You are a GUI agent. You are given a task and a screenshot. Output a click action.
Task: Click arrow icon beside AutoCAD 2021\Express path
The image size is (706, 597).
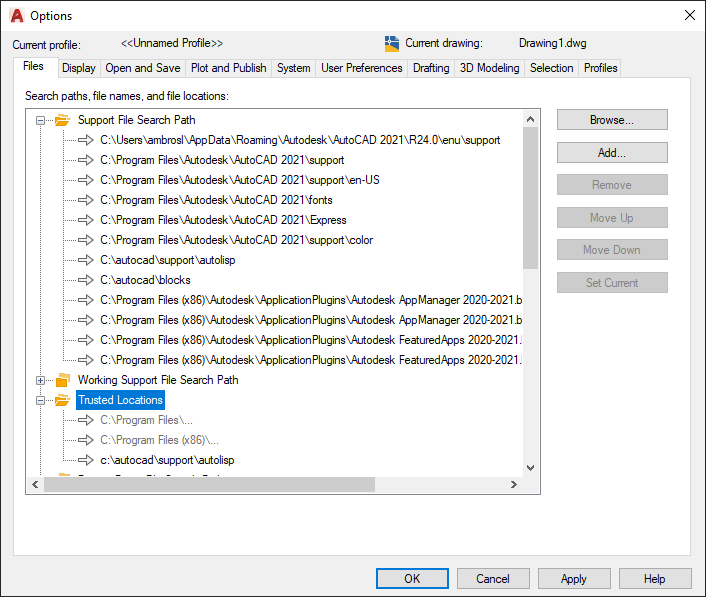coord(86,220)
